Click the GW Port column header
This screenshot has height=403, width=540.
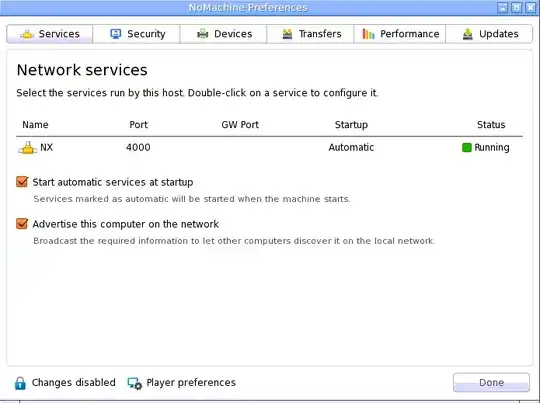click(x=240, y=125)
